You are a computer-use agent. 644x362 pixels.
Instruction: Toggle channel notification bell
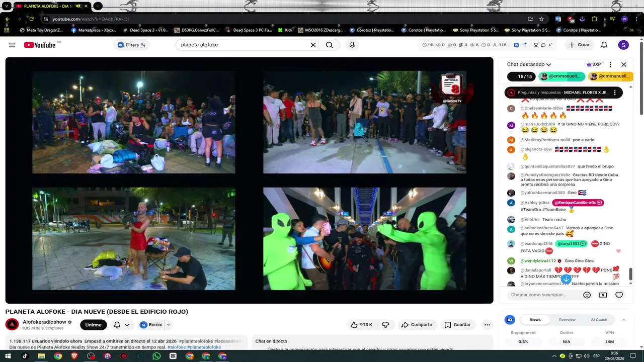(x=117, y=325)
